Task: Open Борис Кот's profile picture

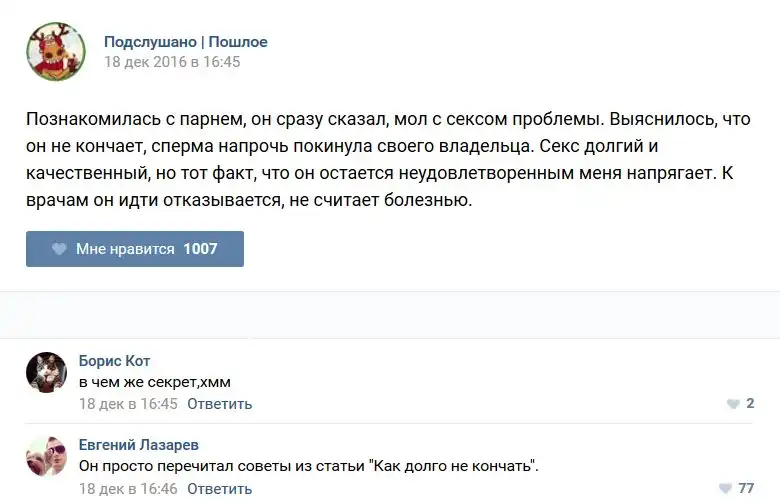Action: (46, 373)
